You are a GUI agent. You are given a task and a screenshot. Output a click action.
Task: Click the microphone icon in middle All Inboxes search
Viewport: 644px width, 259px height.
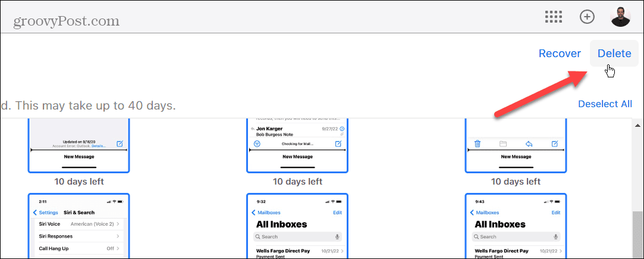(337, 236)
